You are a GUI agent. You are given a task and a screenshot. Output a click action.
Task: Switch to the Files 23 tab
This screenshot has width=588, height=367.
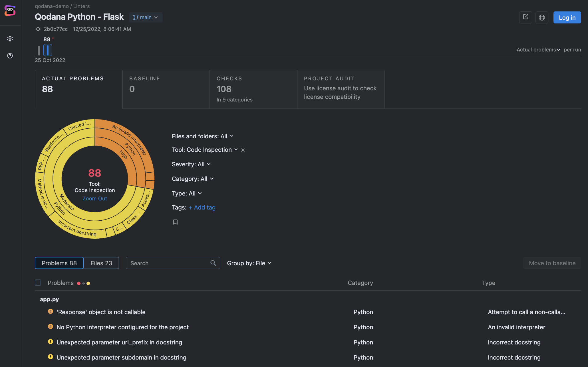(101, 263)
